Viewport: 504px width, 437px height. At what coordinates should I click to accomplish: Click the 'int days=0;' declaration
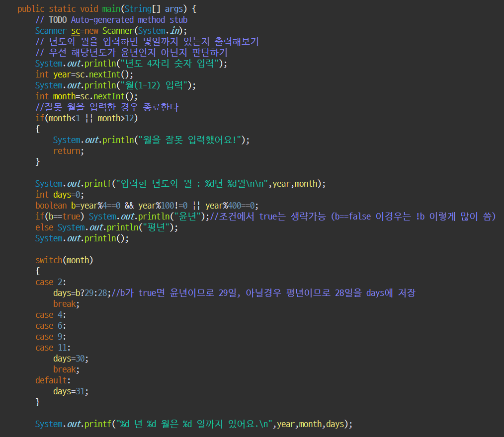(x=60, y=195)
